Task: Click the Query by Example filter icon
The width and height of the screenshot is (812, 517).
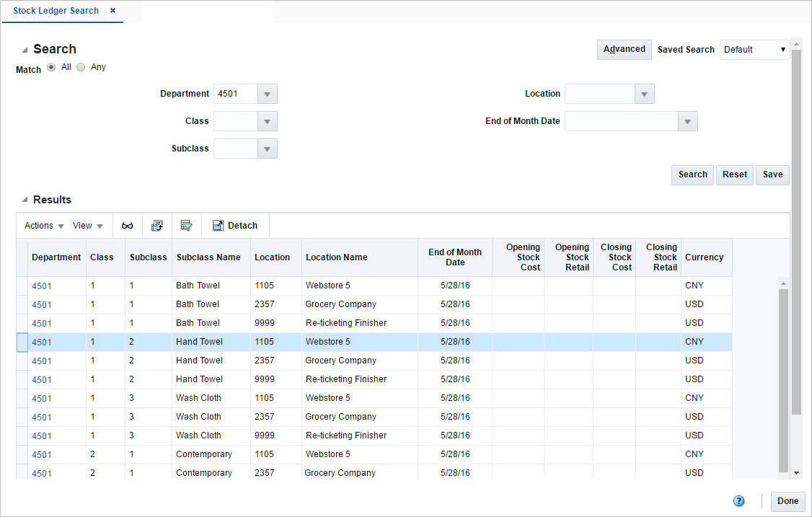Action: (186, 225)
